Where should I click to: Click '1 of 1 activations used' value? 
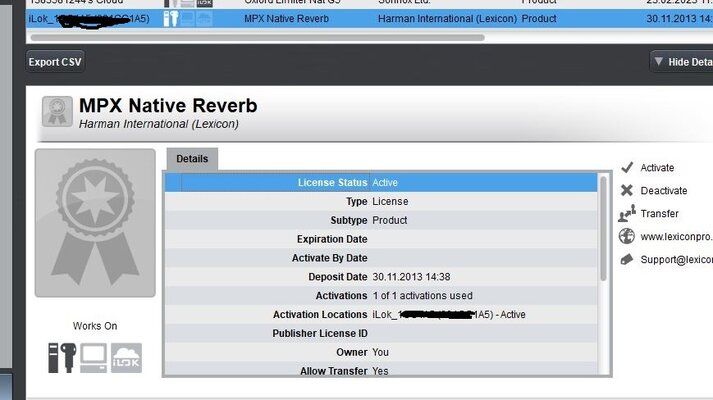pos(422,295)
